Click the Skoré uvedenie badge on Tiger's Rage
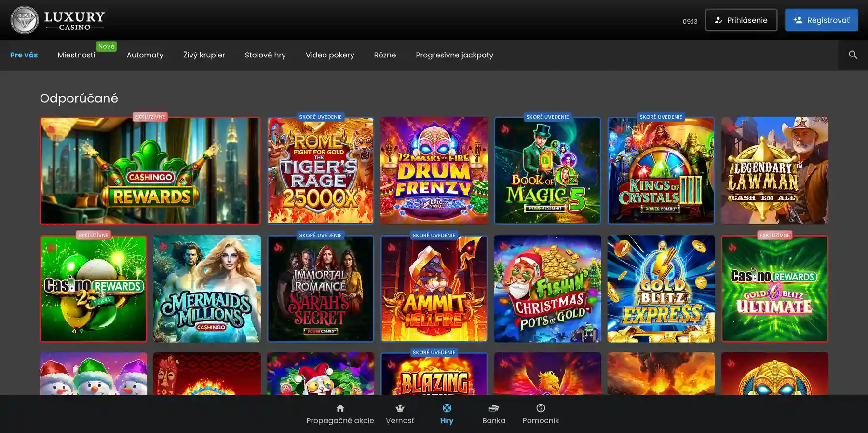The image size is (868, 433). [320, 117]
